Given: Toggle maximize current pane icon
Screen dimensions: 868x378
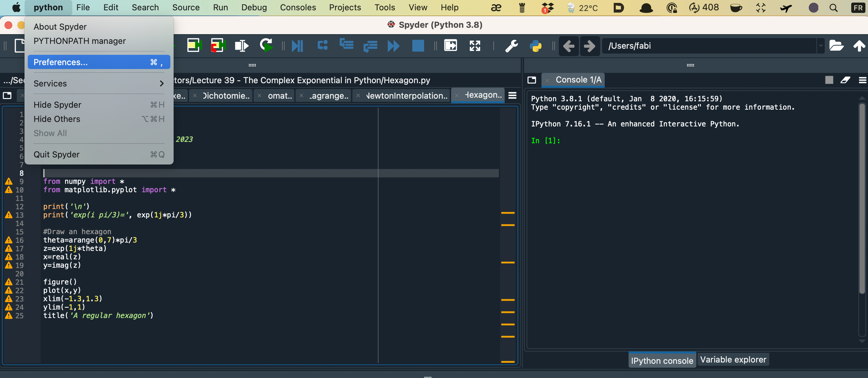Looking at the screenshot, I should (x=450, y=45).
